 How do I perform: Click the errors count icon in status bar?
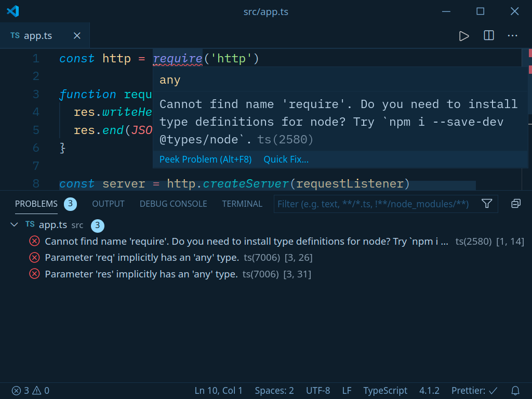tap(16, 391)
